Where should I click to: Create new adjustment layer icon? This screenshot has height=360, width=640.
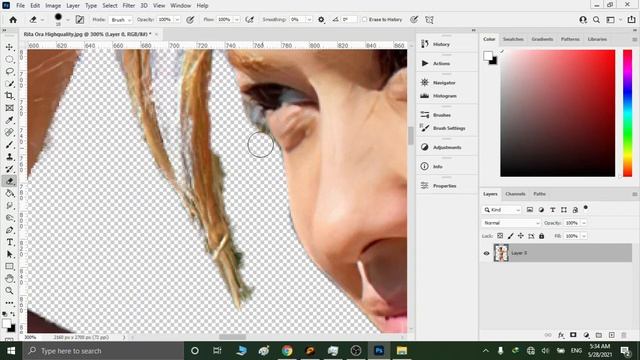[586, 335]
